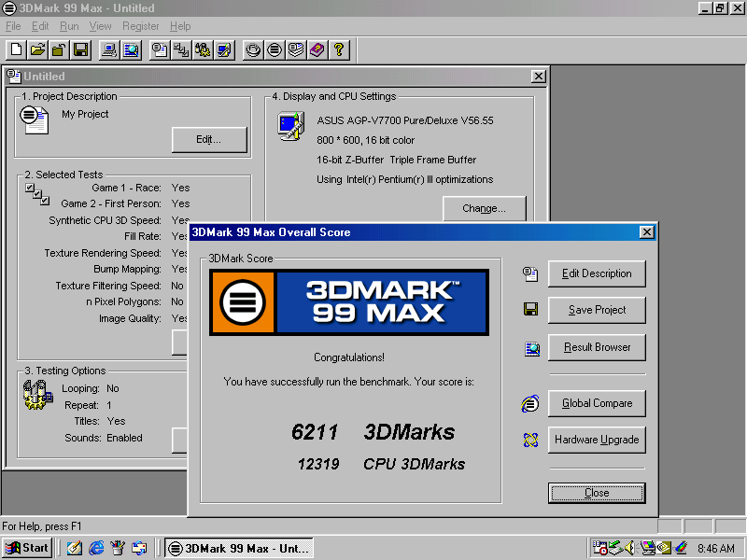747x560 pixels.
Task: Click Change... under Display and CPU Settings
Action: click(484, 208)
